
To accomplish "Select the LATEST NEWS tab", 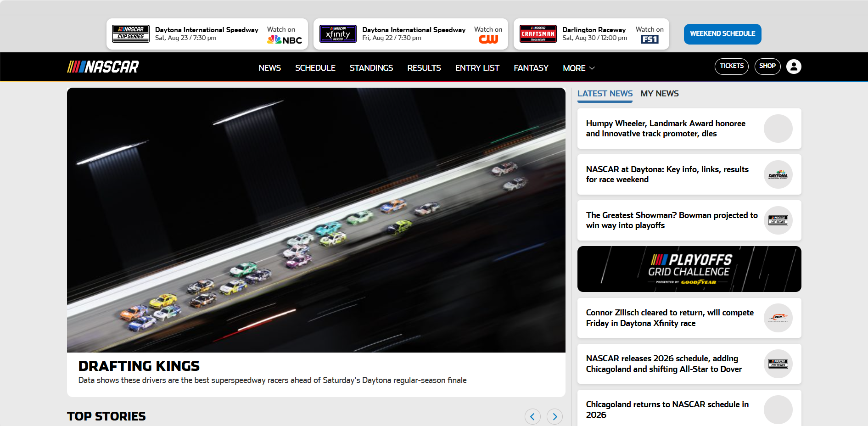I will coord(605,94).
